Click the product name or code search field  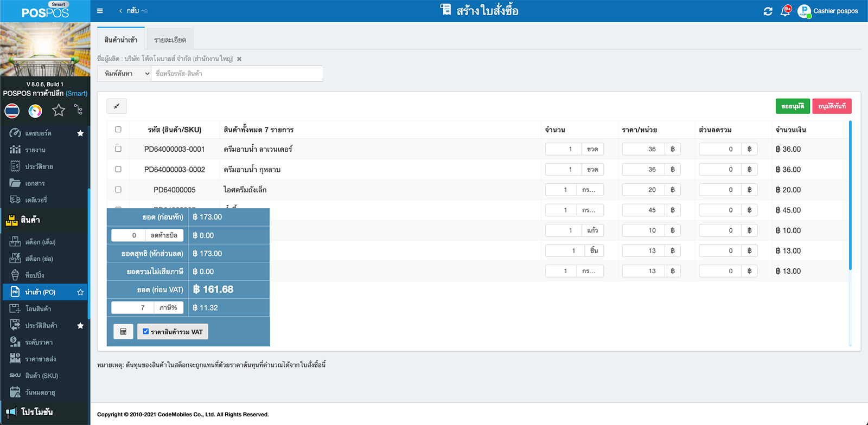(x=237, y=74)
